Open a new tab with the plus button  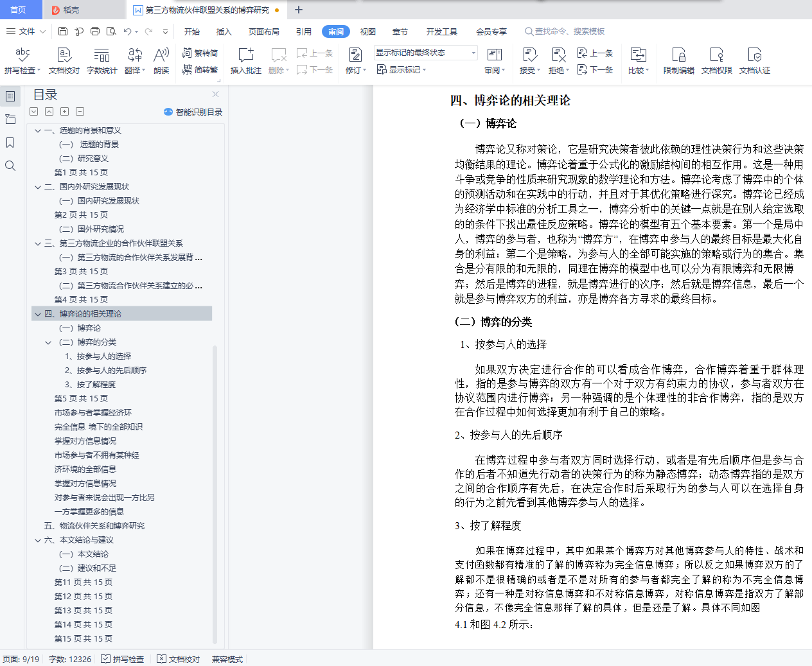coord(299,10)
